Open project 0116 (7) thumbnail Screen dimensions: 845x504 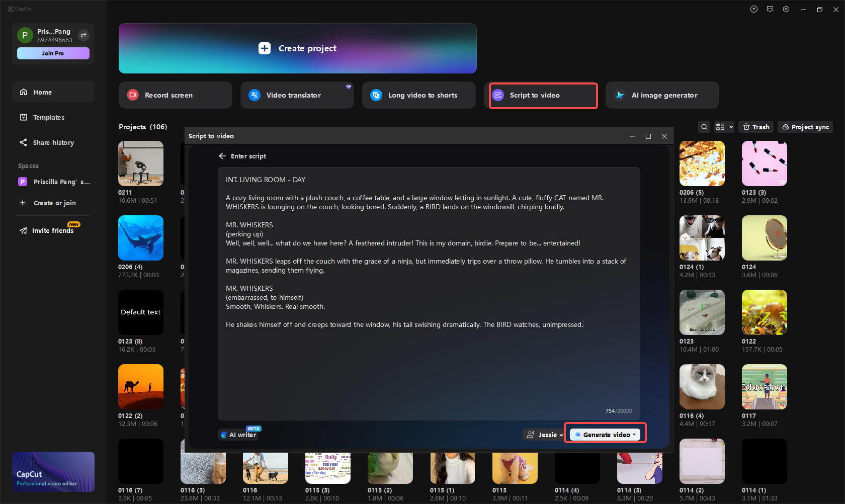point(141,461)
